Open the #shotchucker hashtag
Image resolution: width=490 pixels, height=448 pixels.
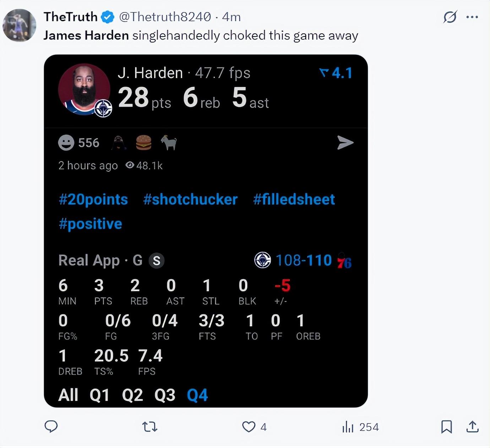click(190, 200)
